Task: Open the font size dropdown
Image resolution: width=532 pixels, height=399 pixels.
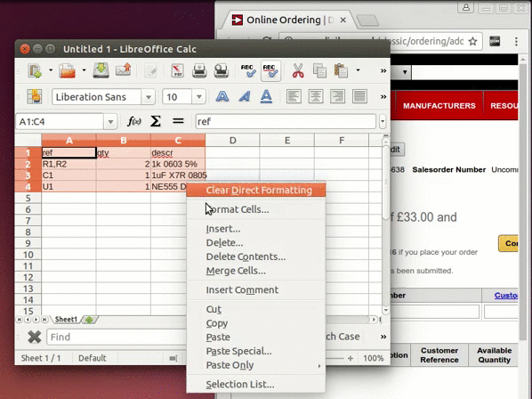Action: point(198,97)
